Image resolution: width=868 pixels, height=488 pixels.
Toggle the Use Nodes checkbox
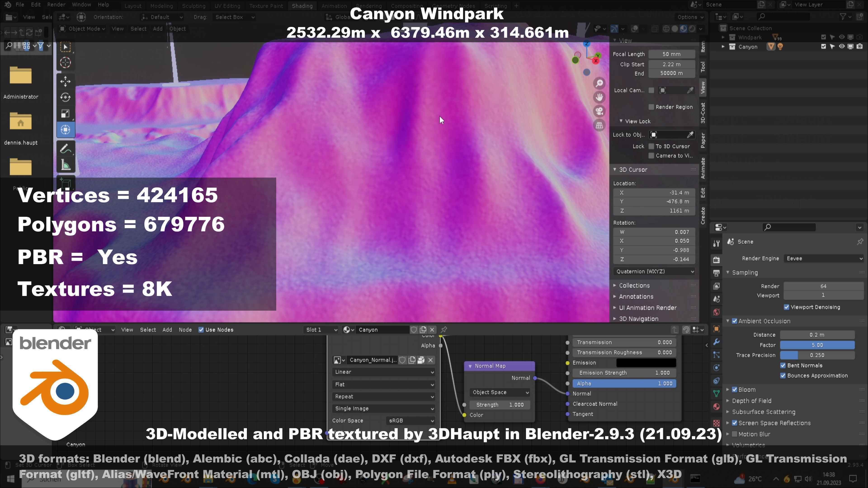[x=201, y=330]
